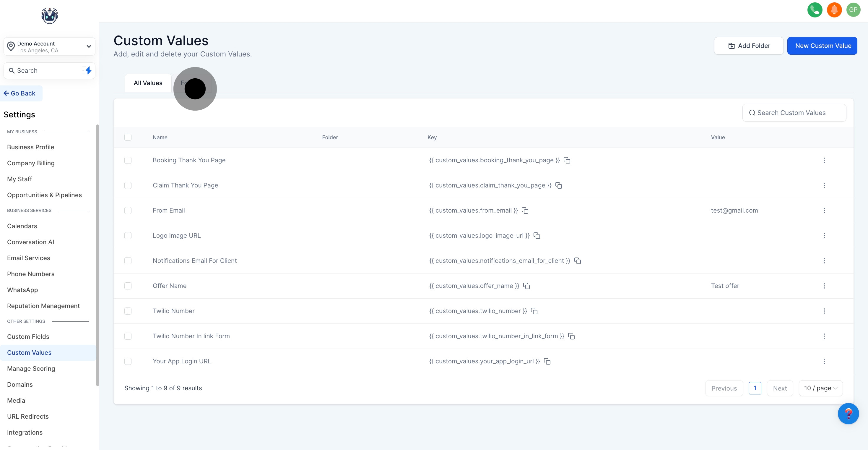This screenshot has width=868, height=450.
Task: Copy the Logo Image URL key
Action: coord(537,236)
